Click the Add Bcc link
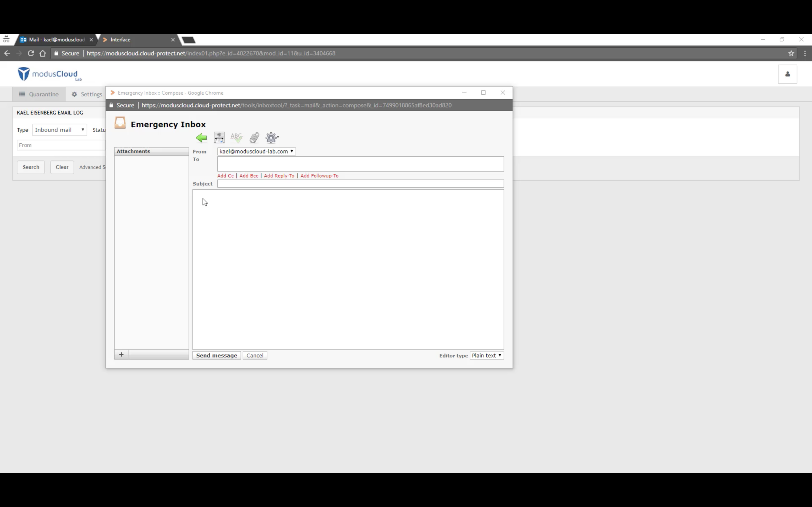 coord(248,175)
